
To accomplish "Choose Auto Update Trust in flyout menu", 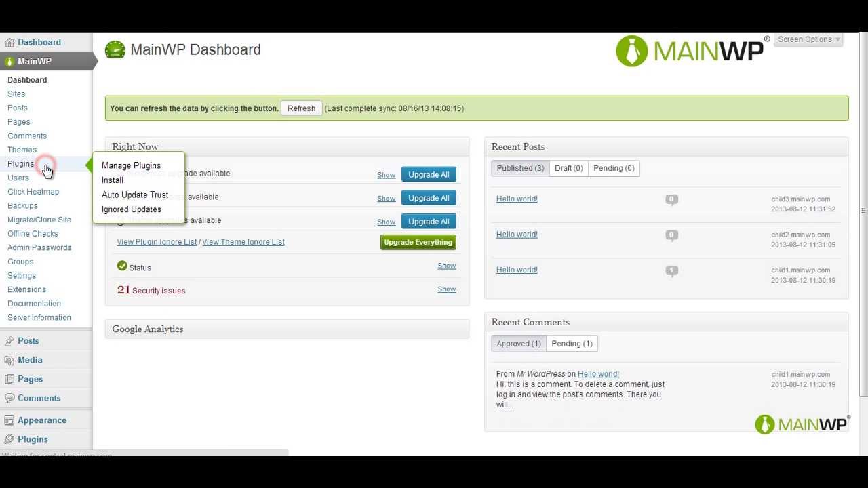I will (x=135, y=195).
